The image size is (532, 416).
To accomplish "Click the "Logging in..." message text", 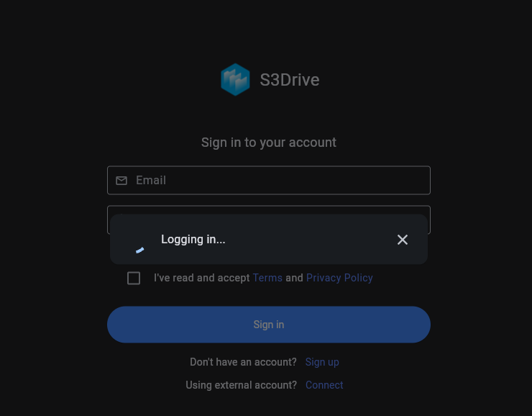I will [x=193, y=240].
